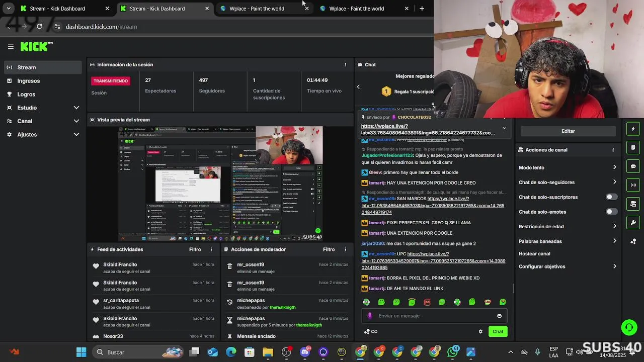Open chat settings gear icon
The height and width of the screenshot is (362, 644).
(x=480, y=331)
